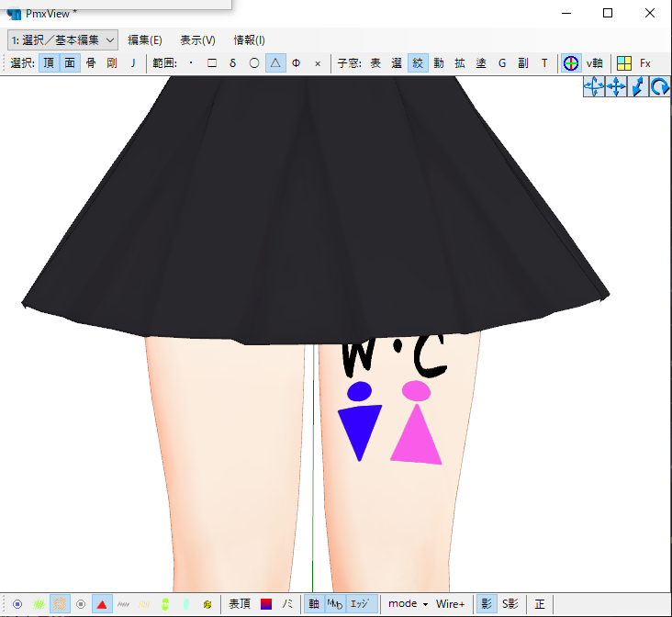Toggle vertex (頂) selection
This screenshot has height=617, width=672.
point(49,63)
